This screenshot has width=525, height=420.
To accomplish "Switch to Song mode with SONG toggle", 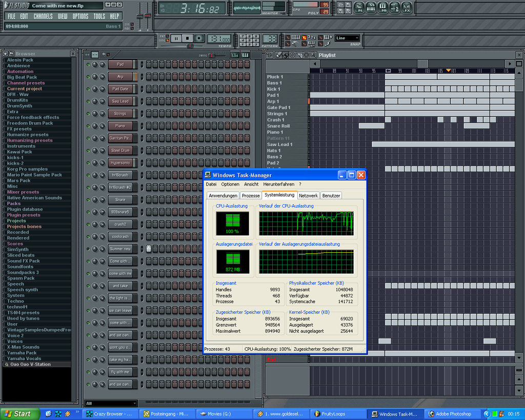I will click(168, 41).
